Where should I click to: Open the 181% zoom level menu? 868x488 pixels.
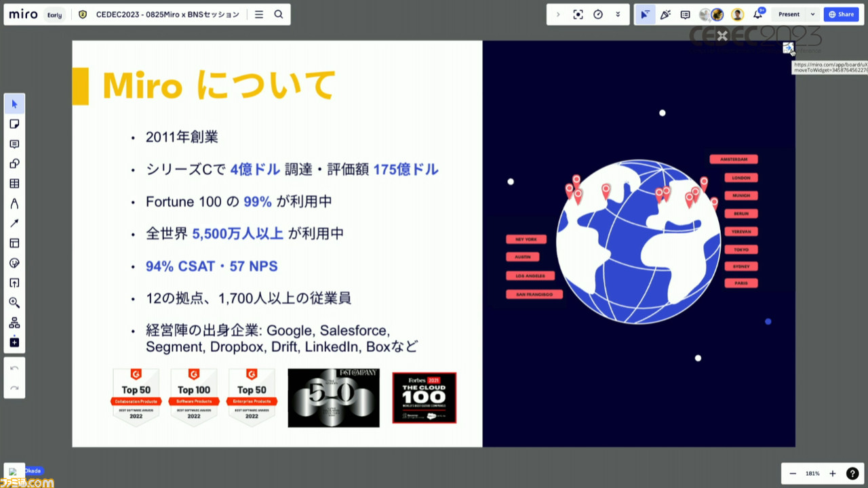pyautogui.click(x=812, y=474)
